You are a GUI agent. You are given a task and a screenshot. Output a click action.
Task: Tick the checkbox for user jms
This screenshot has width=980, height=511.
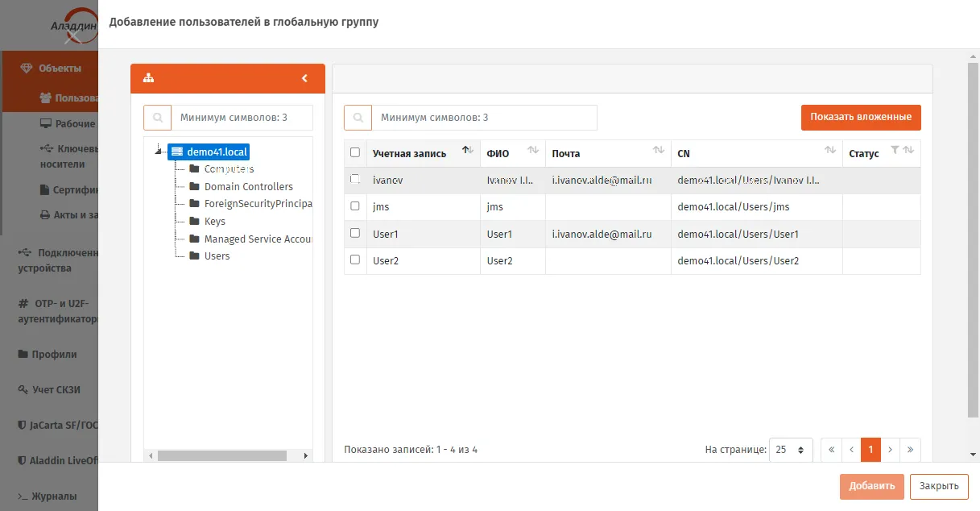click(355, 206)
